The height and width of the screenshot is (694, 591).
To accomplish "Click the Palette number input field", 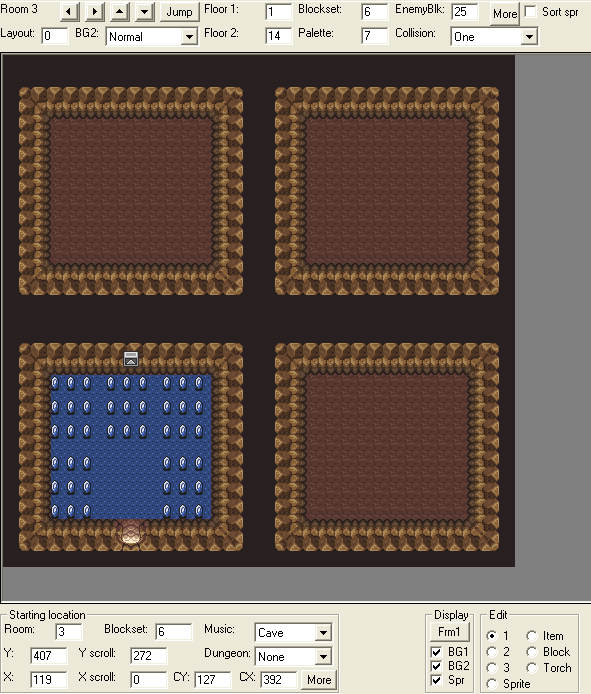I will [375, 36].
